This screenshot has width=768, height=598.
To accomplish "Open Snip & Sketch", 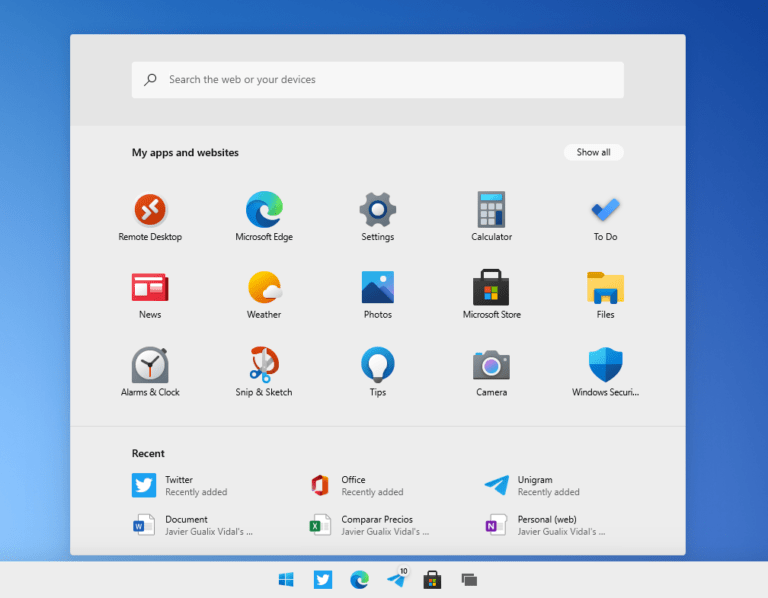I will (x=264, y=372).
